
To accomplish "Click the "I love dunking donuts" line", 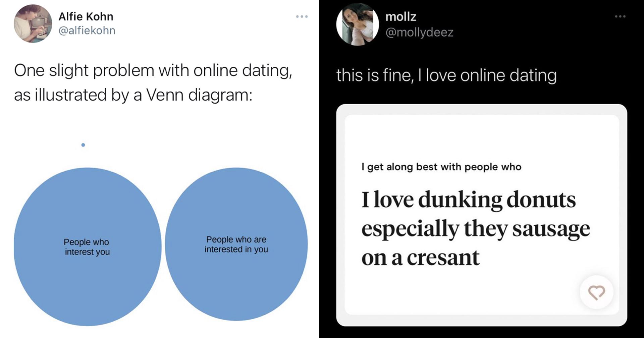I will tap(469, 200).
